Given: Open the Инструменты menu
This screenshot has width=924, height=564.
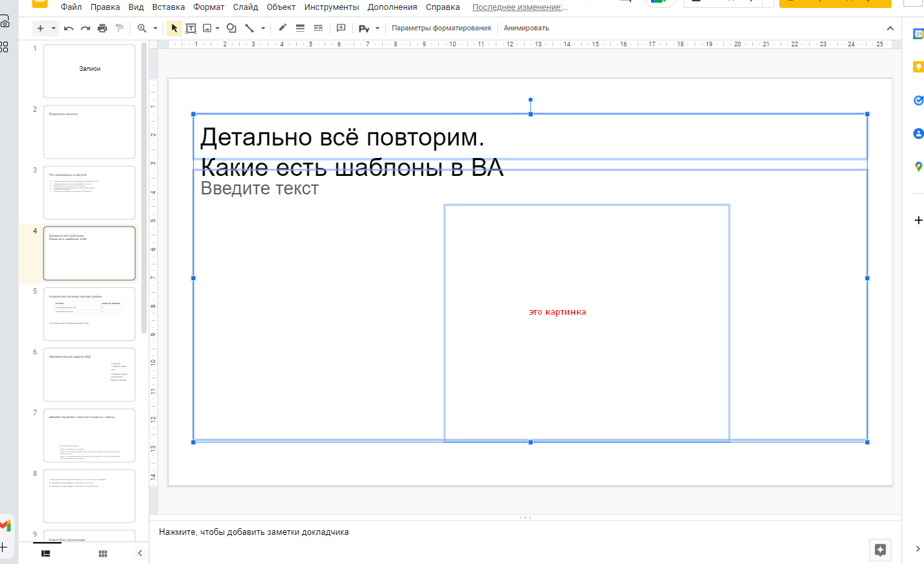Looking at the screenshot, I should [332, 7].
